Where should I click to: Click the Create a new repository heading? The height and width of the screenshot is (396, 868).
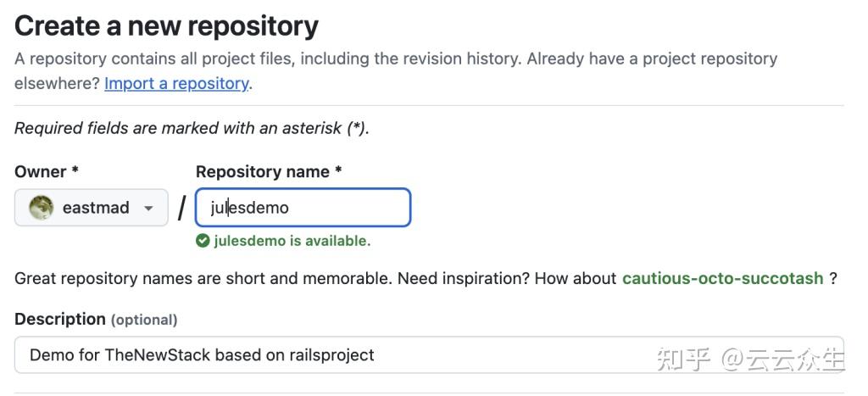pyautogui.click(x=166, y=26)
